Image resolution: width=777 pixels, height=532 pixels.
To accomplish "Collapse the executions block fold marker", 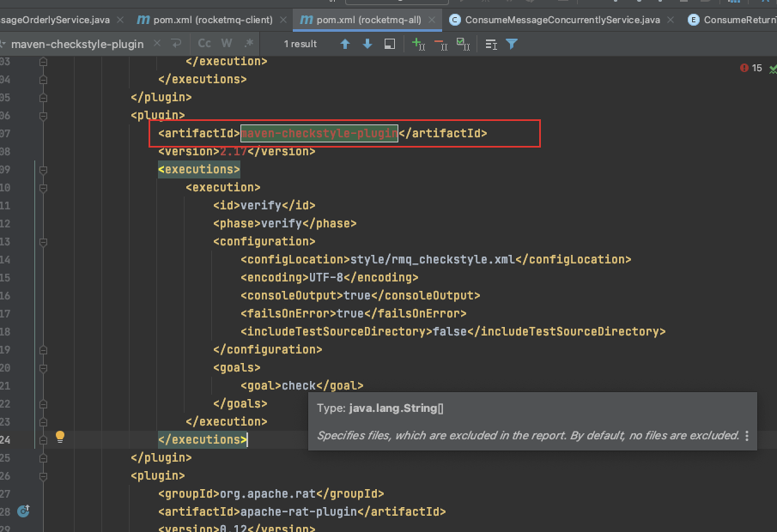I will pos(43,170).
